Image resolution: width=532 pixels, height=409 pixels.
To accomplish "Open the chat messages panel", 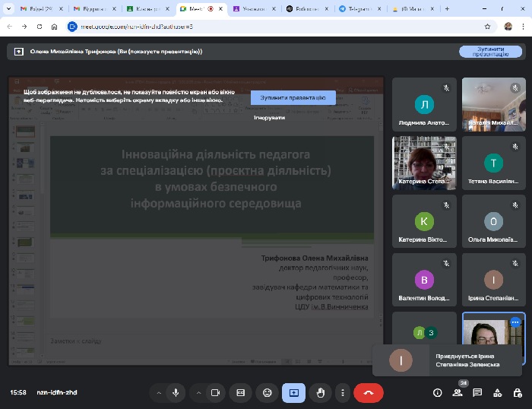I will [477, 392].
